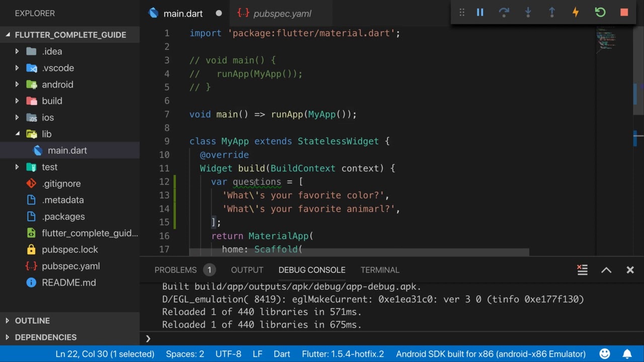Click the .vscode folder icon
The width and height of the screenshot is (644, 362).
(31, 68)
